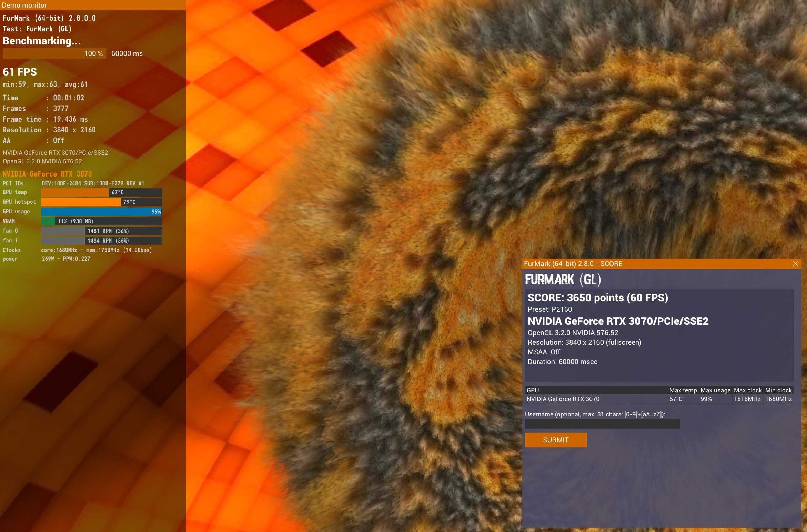Image resolution: width=807 pixels, height=532 pixels.
Task: Click the 'Max clock' column header
Action: [x=748, y=390]
